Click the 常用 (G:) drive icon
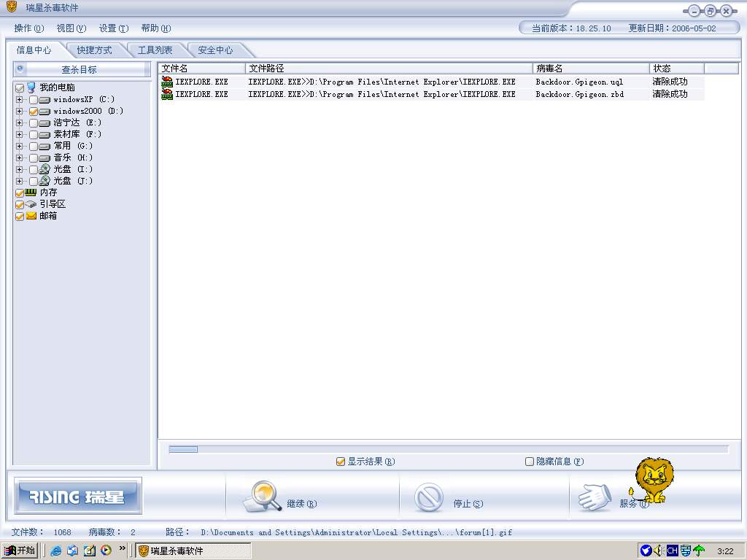The image size is (747, 560). pyautogui.click(x=44, y=147)
